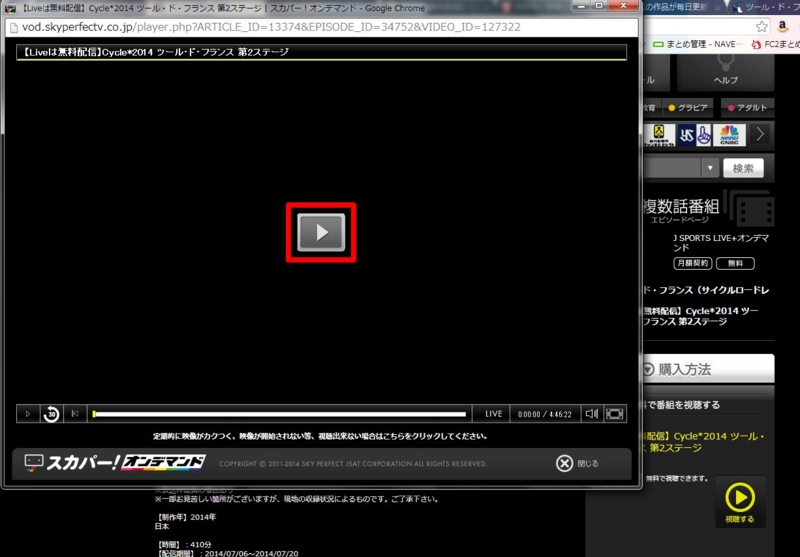Open the search category dropdown arrow
The image size is (800, 557).
[x=710, y=168]
